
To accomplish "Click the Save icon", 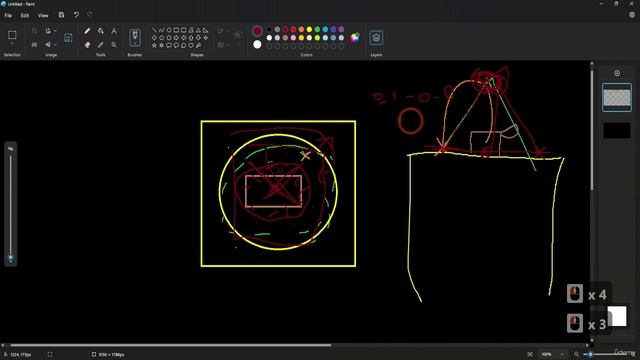I will click(61, 15).
